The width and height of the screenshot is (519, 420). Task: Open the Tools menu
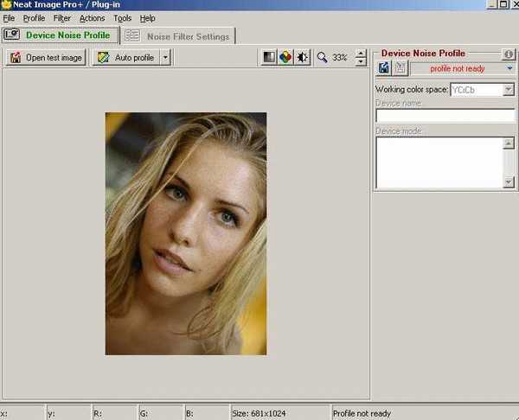click(x=122, y=18)
